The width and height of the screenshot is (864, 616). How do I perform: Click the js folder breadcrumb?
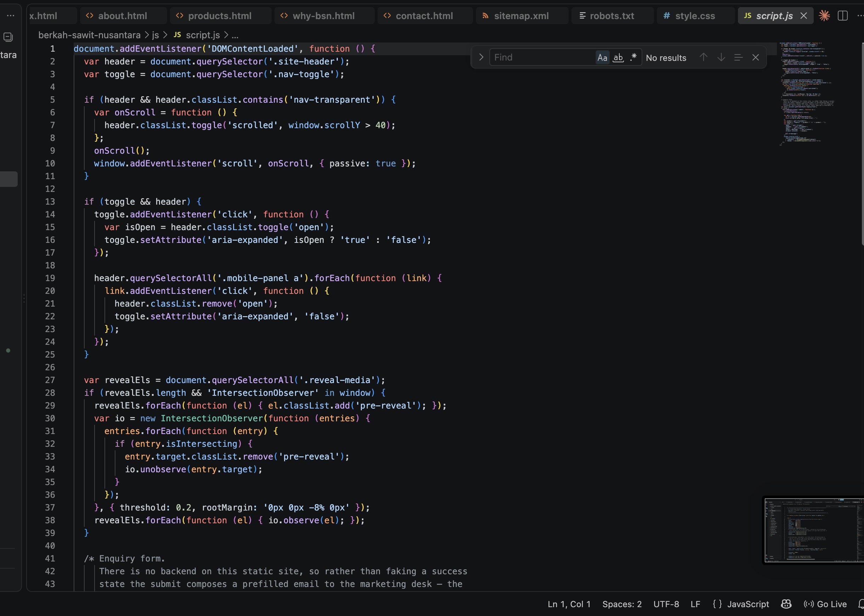[155, 35]
